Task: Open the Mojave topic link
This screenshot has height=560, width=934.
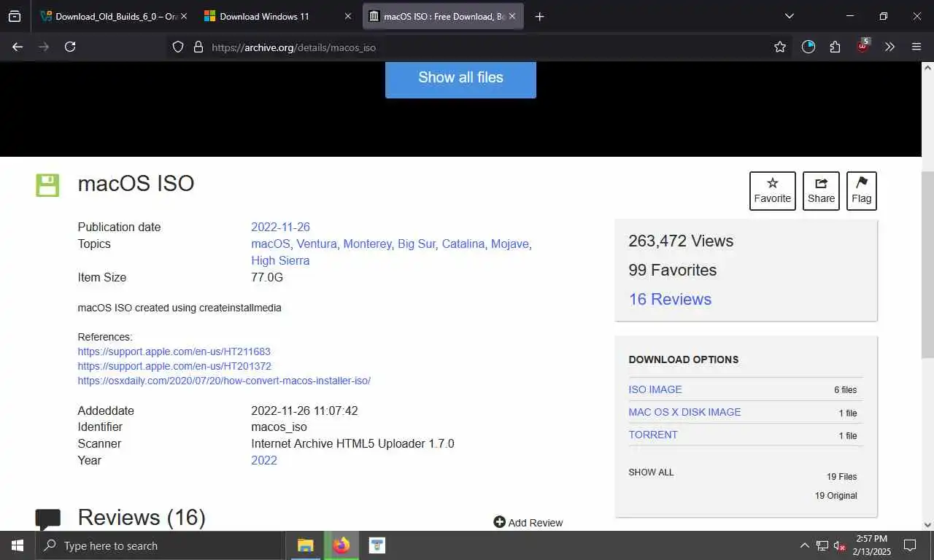Action: click(x=510, y=244)
